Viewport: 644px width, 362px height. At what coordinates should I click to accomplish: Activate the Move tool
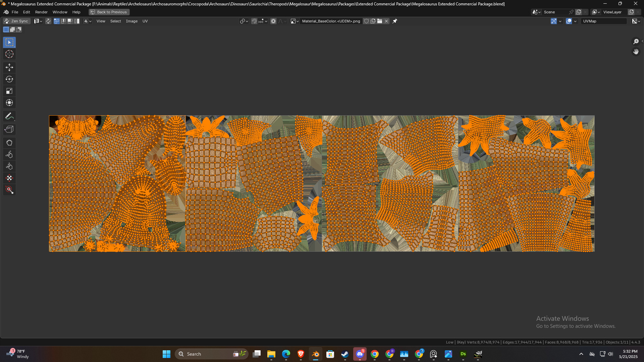[9, 67]
